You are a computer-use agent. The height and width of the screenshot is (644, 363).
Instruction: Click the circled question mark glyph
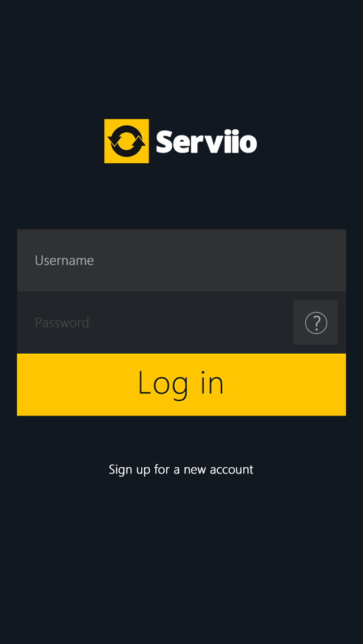coord(316,323)
